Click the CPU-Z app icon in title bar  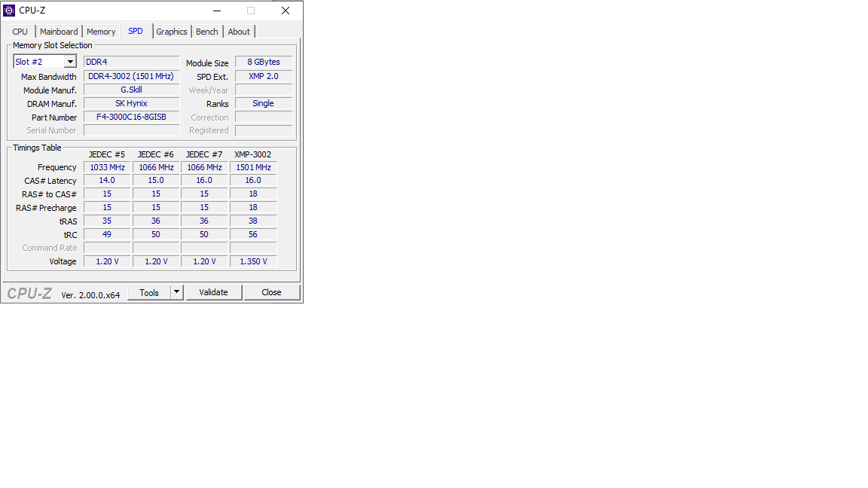coord(9,11)
